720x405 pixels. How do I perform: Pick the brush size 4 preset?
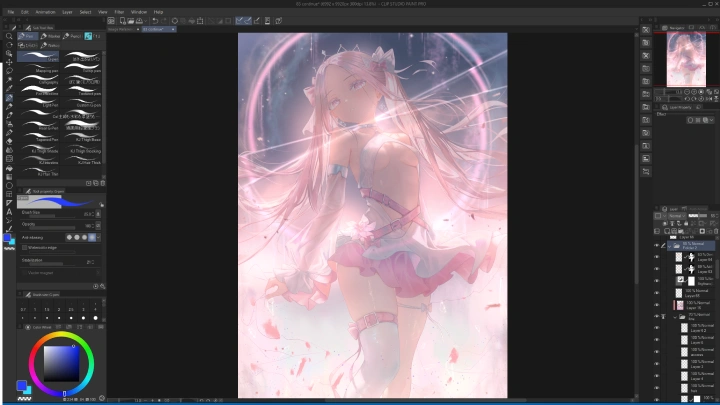point(95,309)
